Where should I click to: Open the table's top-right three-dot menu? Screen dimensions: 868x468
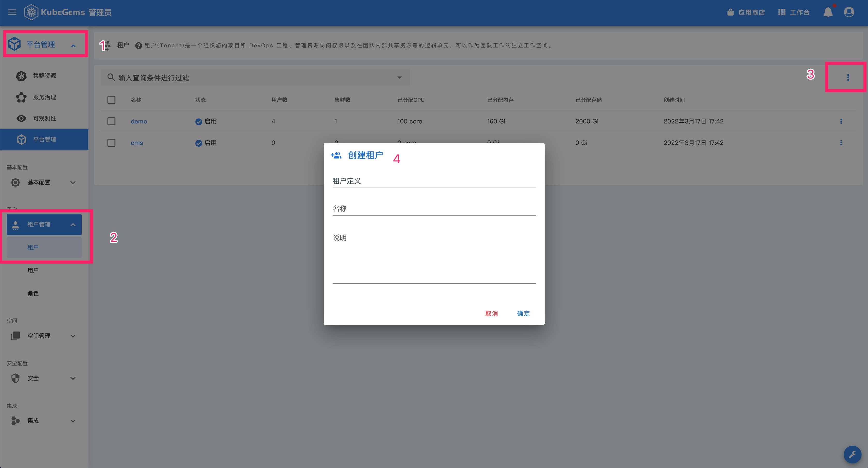coord(848,77)
